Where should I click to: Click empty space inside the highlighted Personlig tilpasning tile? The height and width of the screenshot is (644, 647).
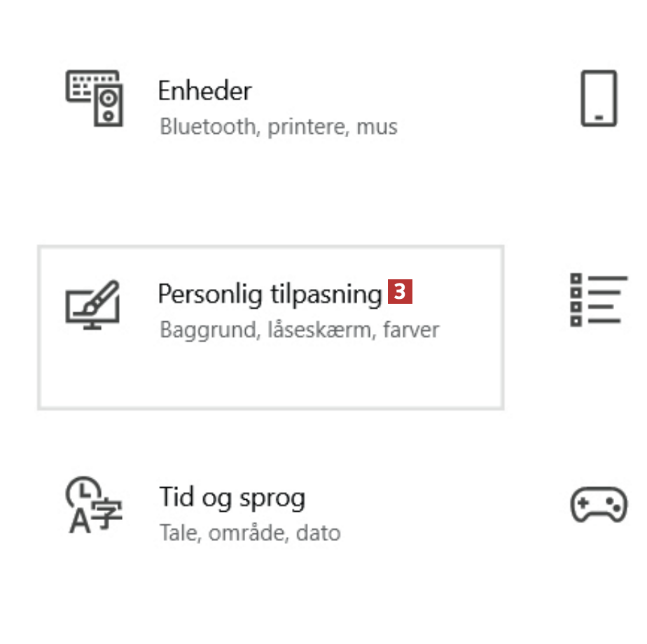(x=280, y=378)
